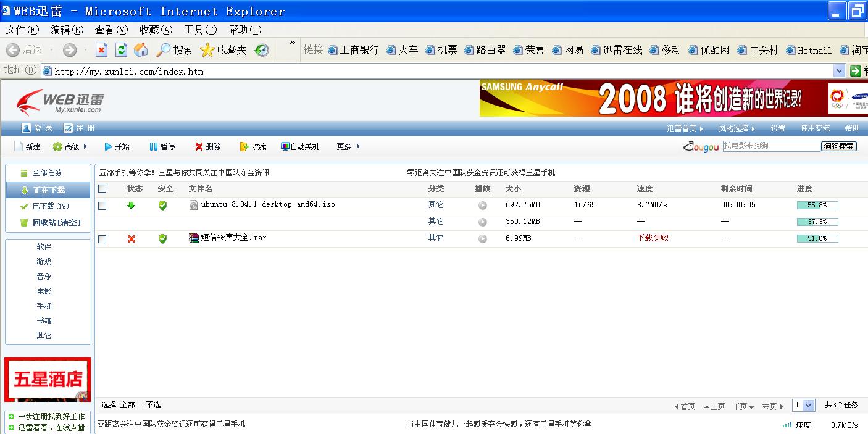Click the 注册 register icon
This screenshot has width=868, height=434.
68,128
